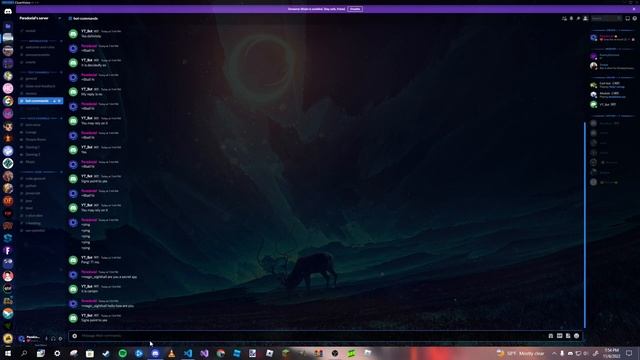Open Chrome from the taskbar
Viewport: 640px width, 360px height.
pos(220,353)
